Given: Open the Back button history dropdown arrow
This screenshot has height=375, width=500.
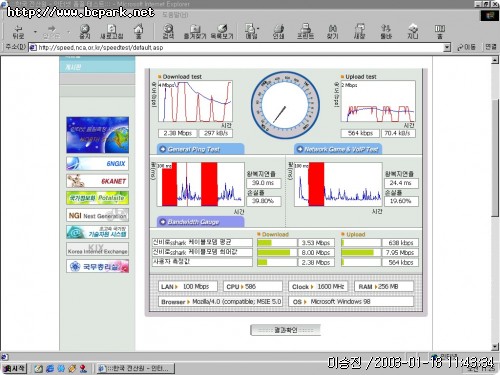Looking at the screenshot, I should pos(35,32).
